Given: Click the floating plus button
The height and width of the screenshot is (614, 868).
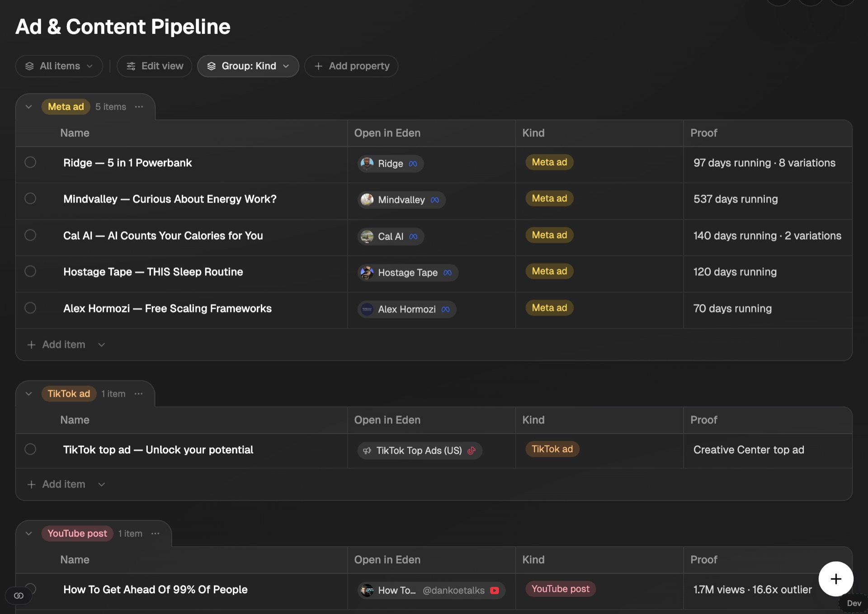Looking at the screenshot, I should (x=836, y=579).
